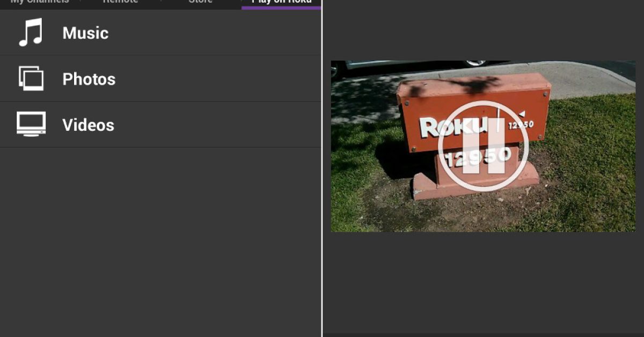Open the Videos list item label

tap(88, 126)
